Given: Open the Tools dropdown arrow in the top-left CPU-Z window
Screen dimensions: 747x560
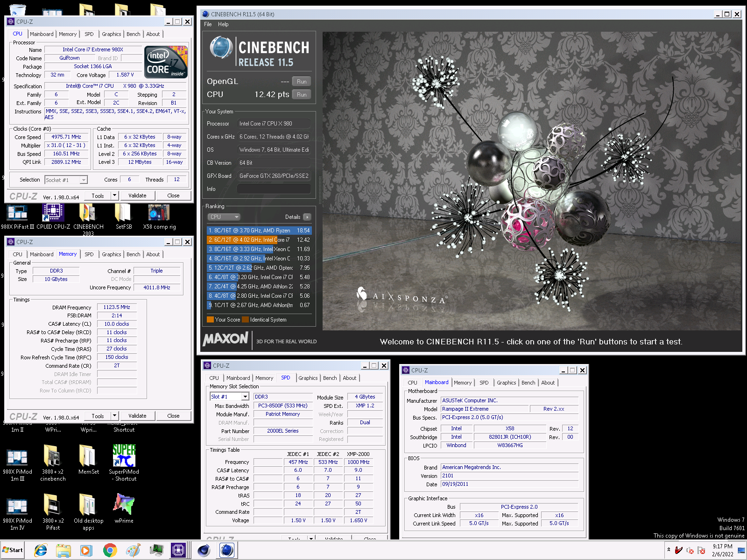Looking at the screenshot, I should click(114, 196).
